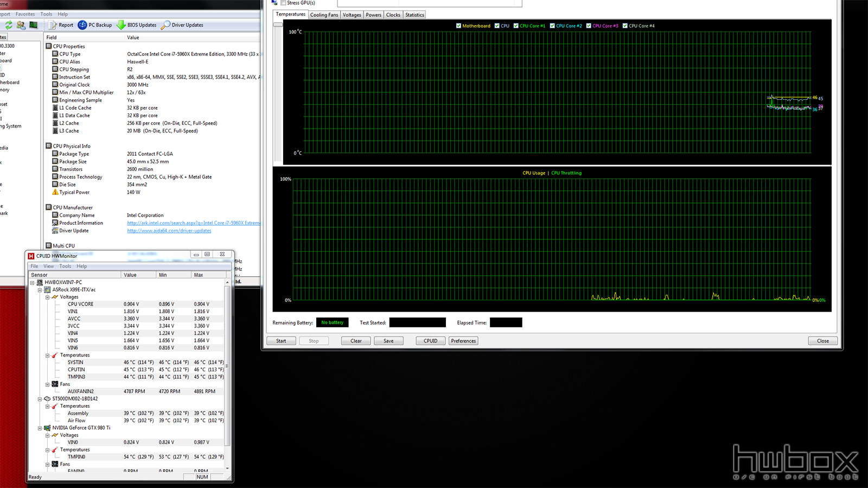Click the HWMonitor vertical scrollbar thumb

(228, 366)
